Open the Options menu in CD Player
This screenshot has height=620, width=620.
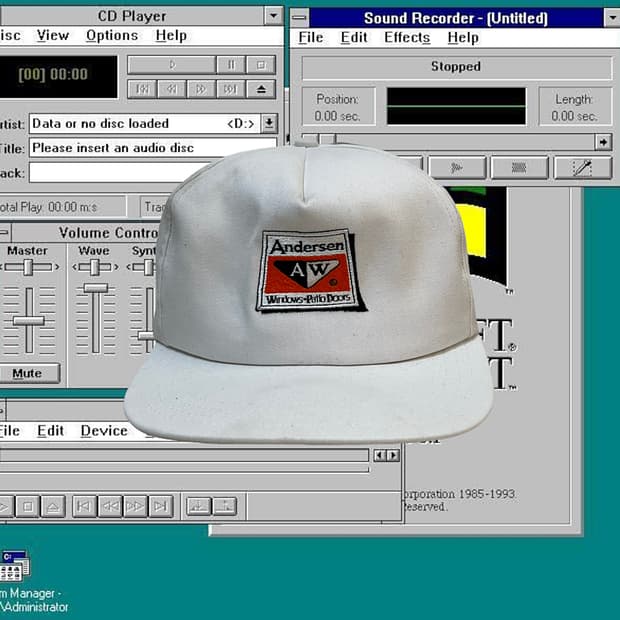pos(112,36)
